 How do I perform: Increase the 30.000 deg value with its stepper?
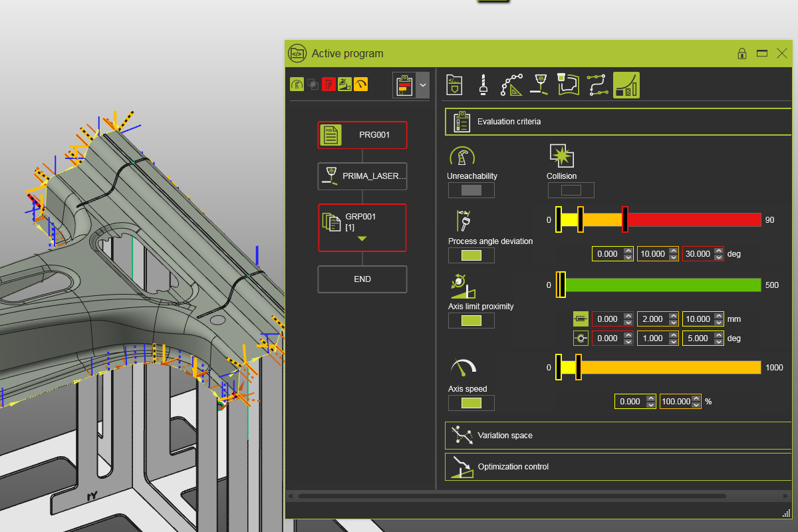tap(719, 250)
